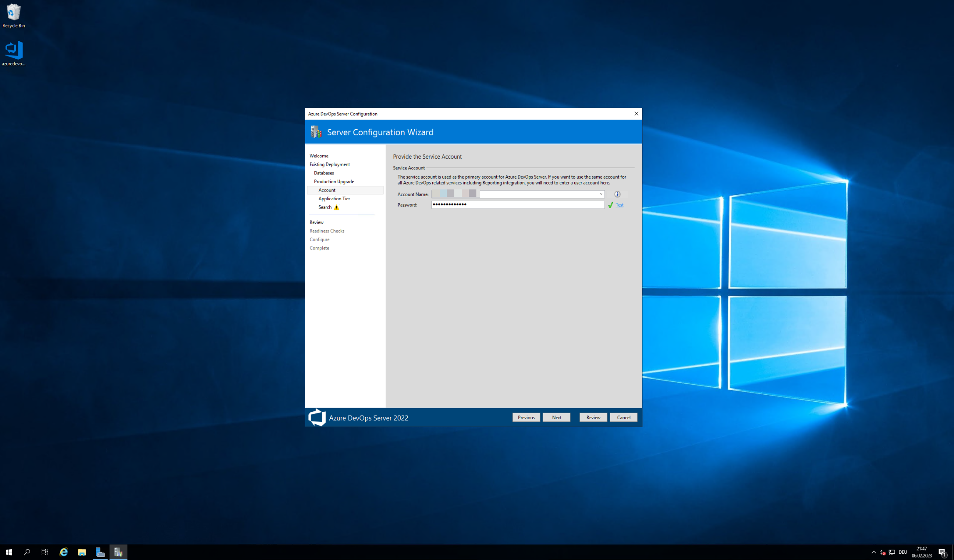Click the Password input field

pos(518,204)
